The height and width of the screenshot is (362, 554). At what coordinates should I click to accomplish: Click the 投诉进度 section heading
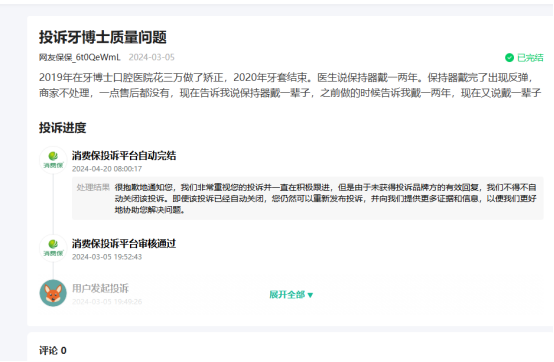[63, 128]
